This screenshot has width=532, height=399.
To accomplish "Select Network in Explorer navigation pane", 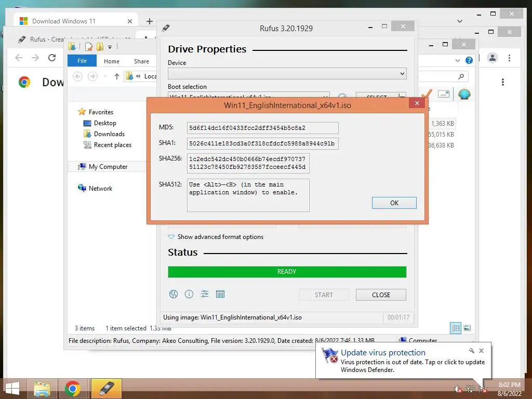I will pyautogui.click(x=95, y=188).
